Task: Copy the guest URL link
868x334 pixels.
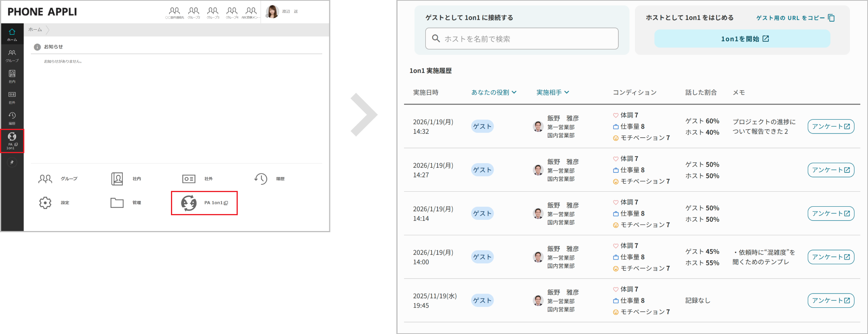Action: (x=790, y=18)
